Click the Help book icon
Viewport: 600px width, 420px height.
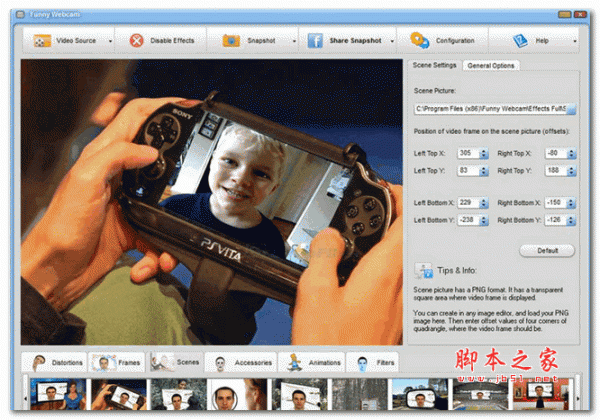pyautogui.click(x=520, y=41)
